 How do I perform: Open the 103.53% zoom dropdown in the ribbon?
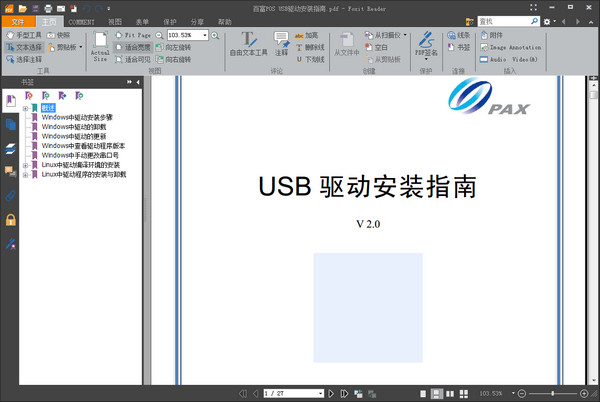click(205, 35)
